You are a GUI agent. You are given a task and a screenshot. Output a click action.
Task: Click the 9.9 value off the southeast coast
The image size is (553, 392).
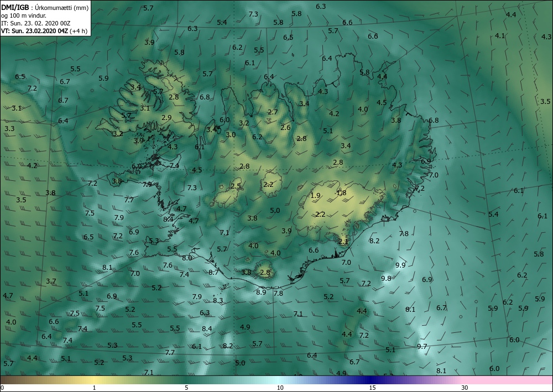[x=400, y=265]
